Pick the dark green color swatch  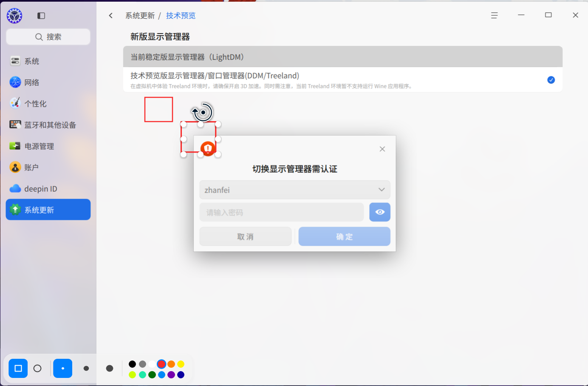tap(152, 375)
